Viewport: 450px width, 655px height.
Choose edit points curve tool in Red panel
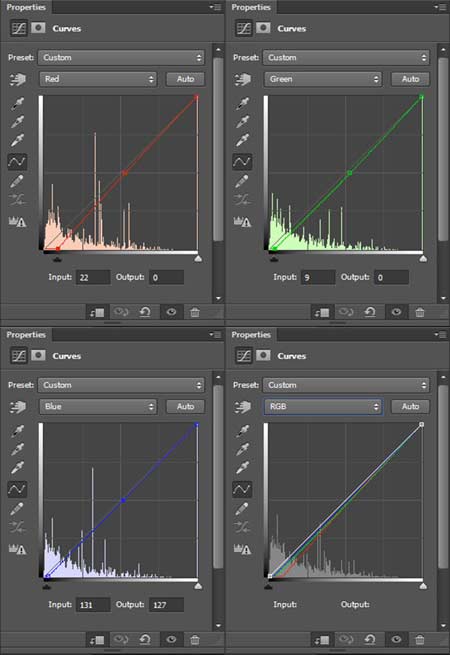[17, 161]
